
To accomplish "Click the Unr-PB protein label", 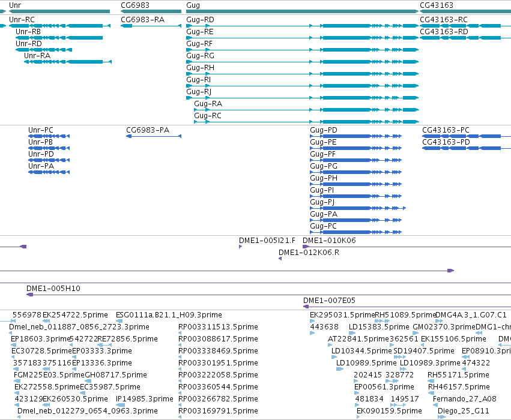I will coord(40,142).
